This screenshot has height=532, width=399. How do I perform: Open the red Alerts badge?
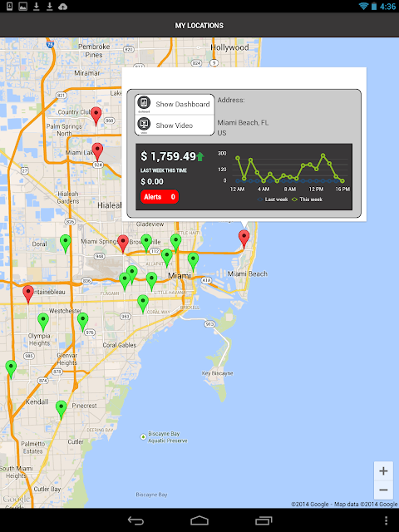160,197
